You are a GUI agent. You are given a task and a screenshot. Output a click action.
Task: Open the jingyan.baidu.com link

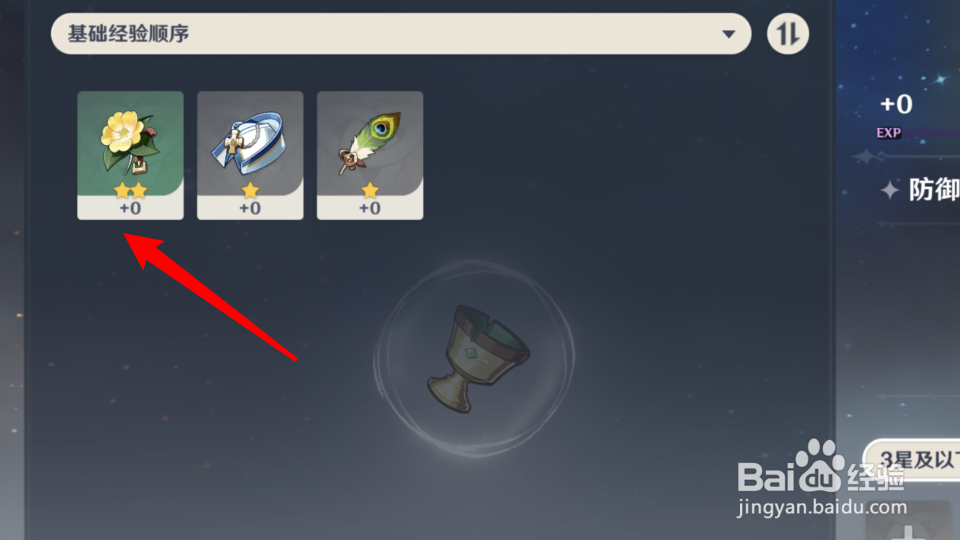coord(822,508)
